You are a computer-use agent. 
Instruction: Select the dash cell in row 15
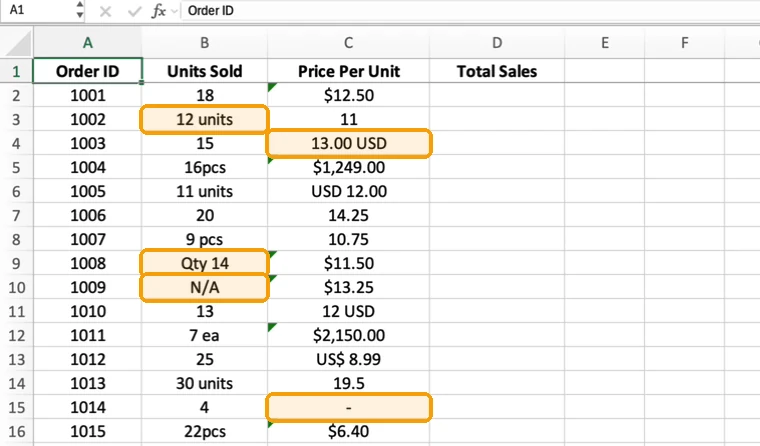click(x=348, y=407)
